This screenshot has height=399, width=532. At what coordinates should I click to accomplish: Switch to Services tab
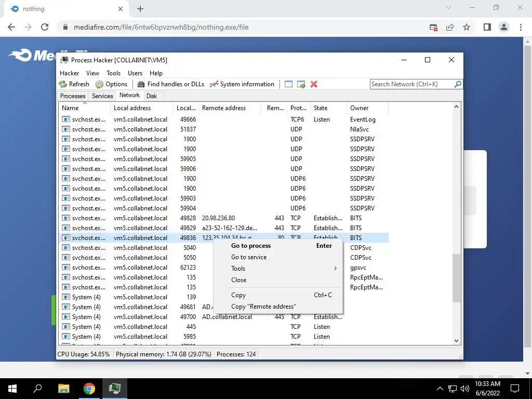pyautogui.click(x=102, y=96)
